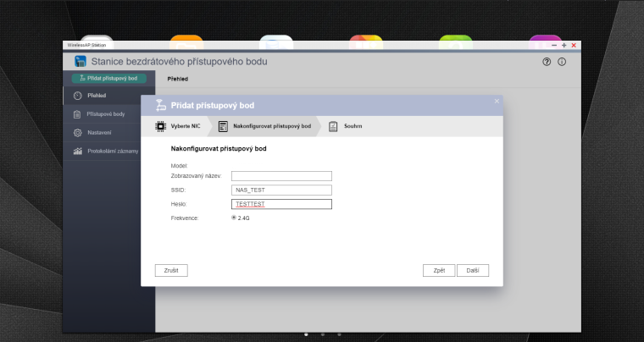
Task: Focus the Heslo field containing TESTTEST
Action: (x=281, y=204)
